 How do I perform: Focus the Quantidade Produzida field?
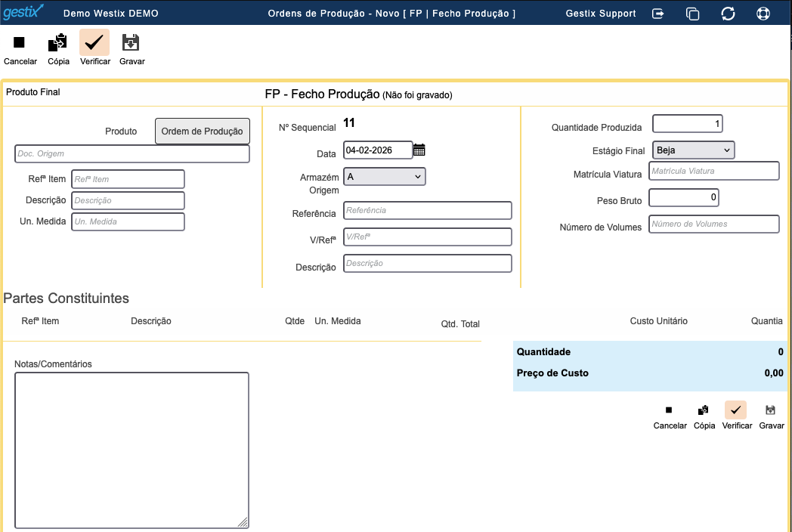coord(688,124)
